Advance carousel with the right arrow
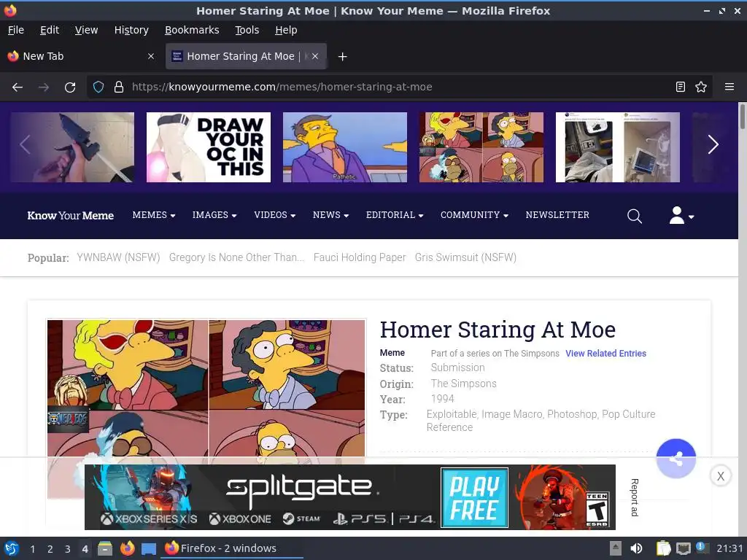747x560 pixels. click(713, 145)
